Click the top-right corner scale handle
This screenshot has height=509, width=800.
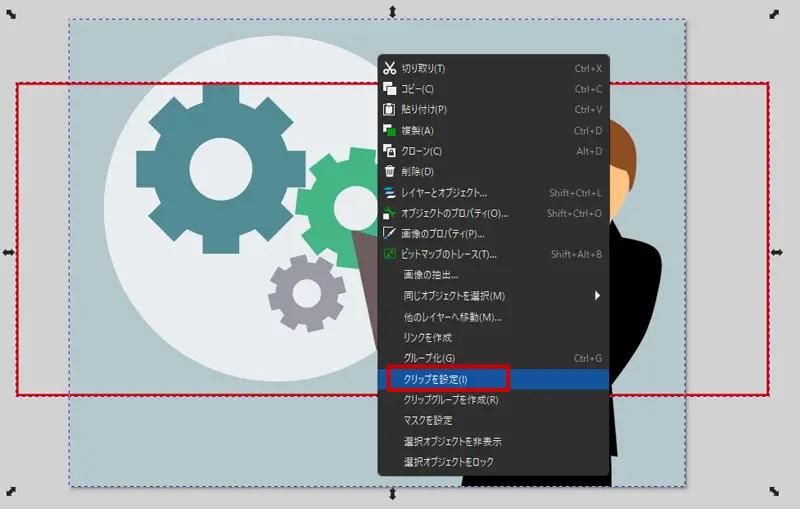(774, 14)
